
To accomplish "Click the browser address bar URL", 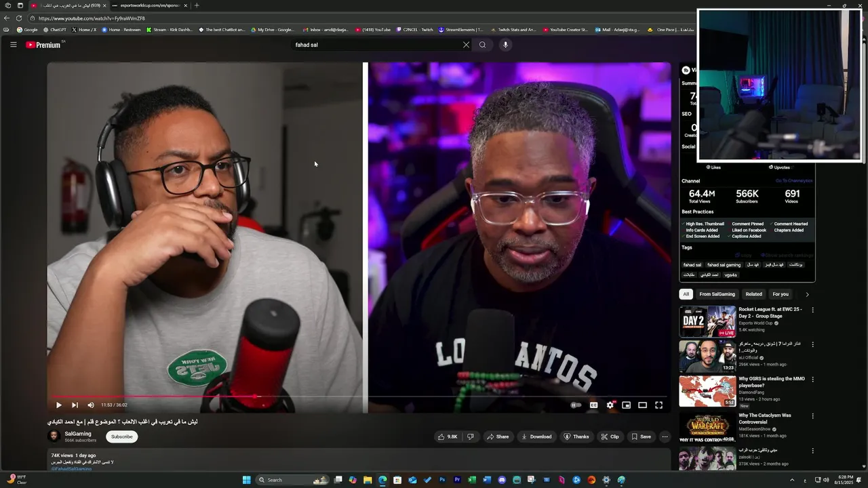I will (x=92, y=18).
